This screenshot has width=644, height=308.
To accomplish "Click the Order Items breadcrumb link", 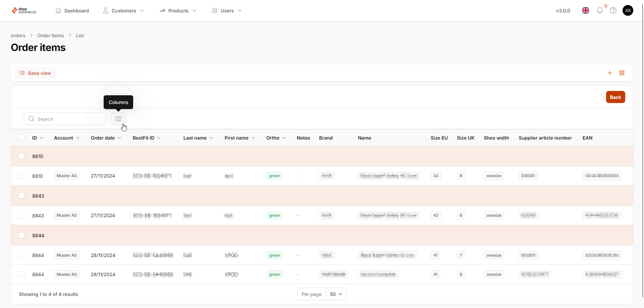I will click(x=50, y=36).
